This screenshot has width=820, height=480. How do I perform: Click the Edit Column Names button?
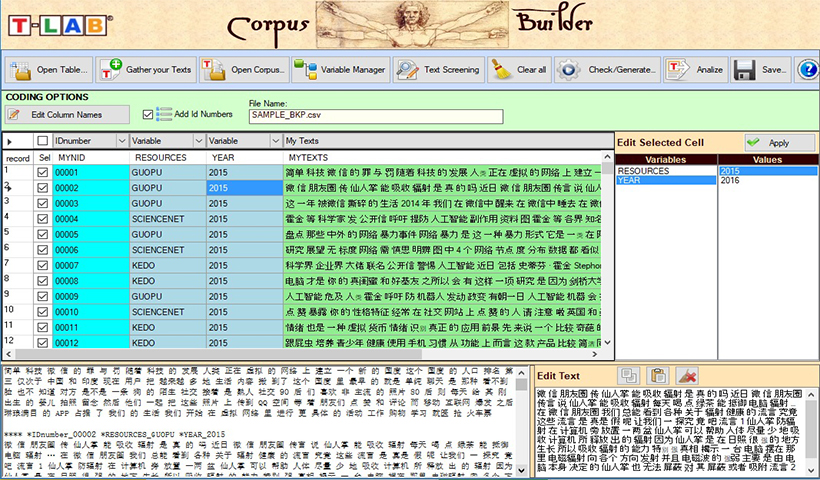[67, 115]
